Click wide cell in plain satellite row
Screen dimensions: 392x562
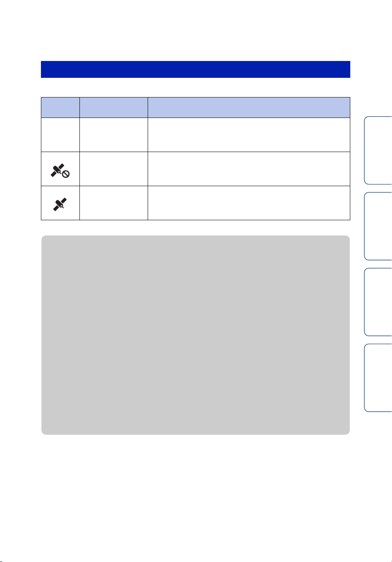249,203
